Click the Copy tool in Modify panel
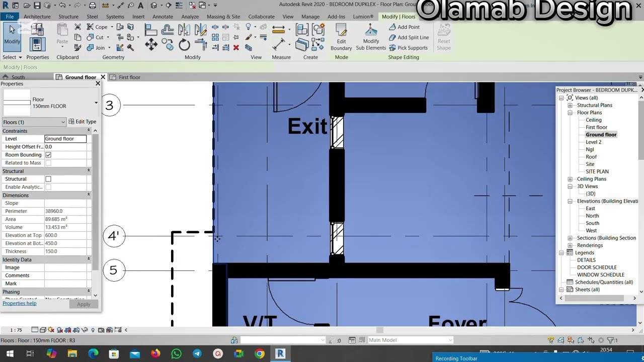The height and width of the screenshot is (362, 644). (x=169, y=45)
